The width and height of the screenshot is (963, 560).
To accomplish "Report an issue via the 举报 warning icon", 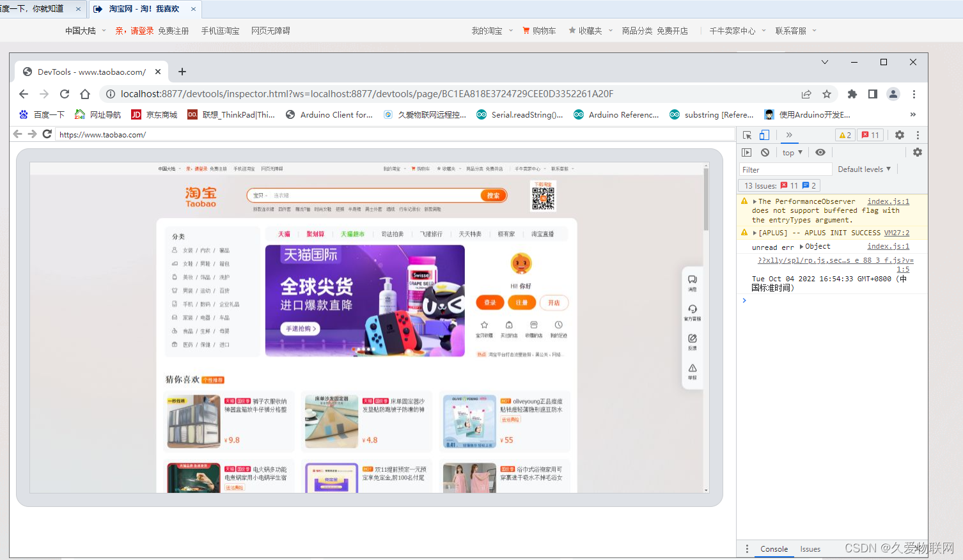I will [693, 369].
